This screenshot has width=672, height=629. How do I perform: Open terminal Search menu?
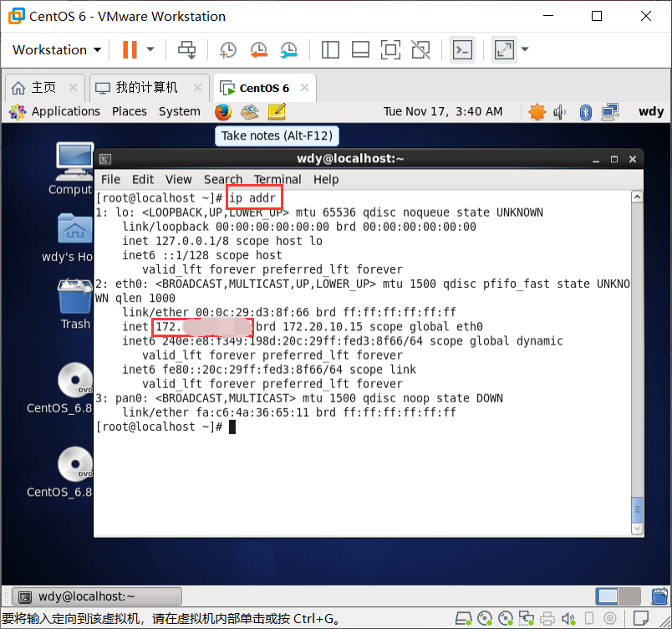(223, 179)
